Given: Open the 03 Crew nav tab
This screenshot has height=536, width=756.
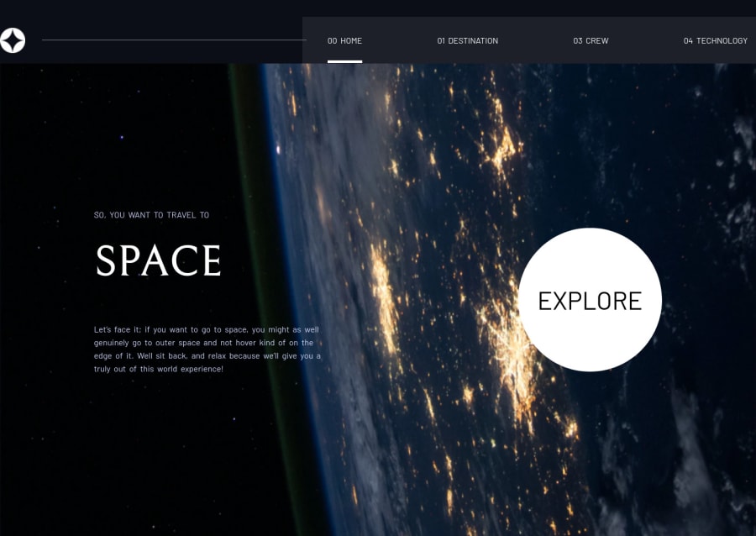Looking at the screenshot, I should [591, 41].
